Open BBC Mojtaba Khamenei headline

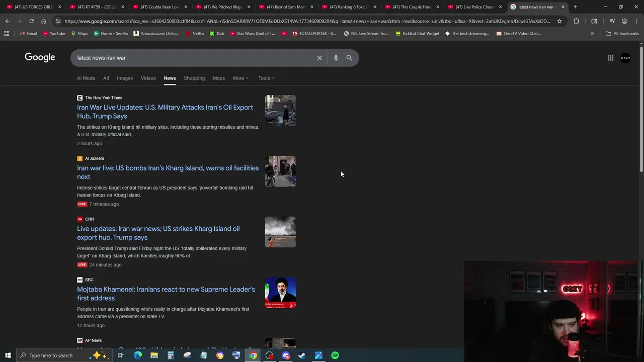[x=166, y=294]
